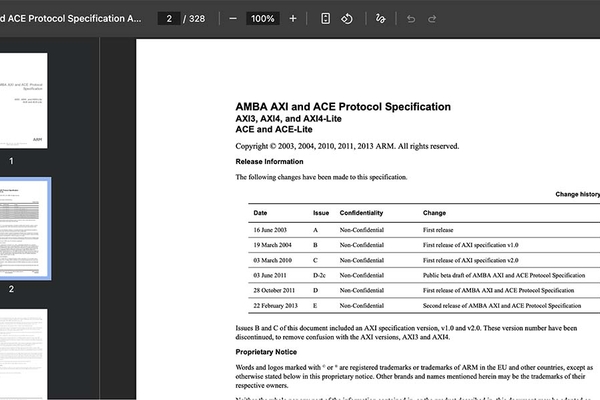
Task: Click the Change column header
Action: [434, 213]
